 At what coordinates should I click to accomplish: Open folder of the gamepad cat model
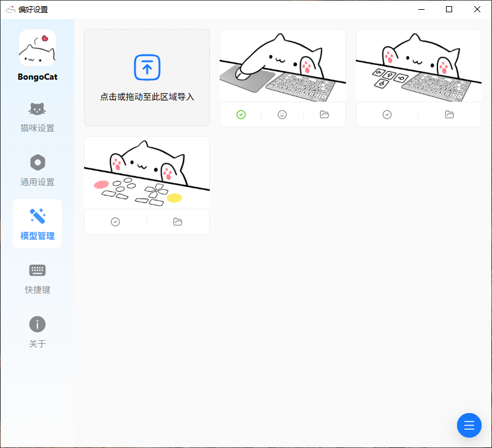[x=178, y=222]
